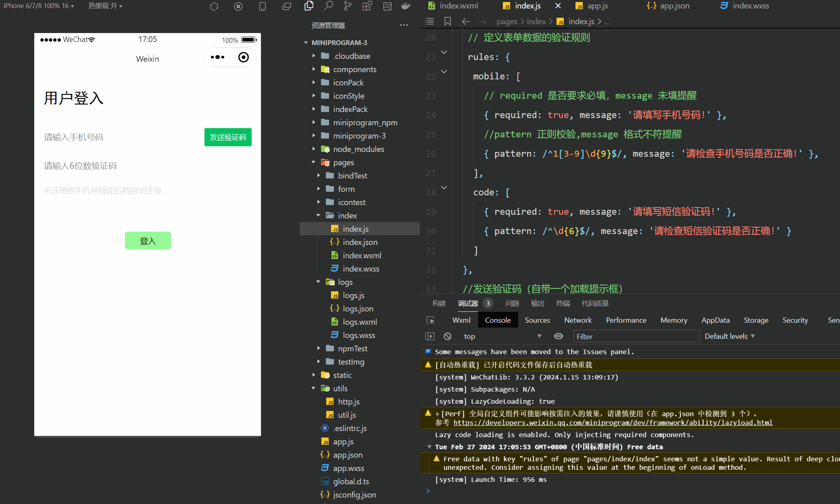Click the 登入 login button on screen
This screenshot has width=840, height=504.
(x=148, y=240)
